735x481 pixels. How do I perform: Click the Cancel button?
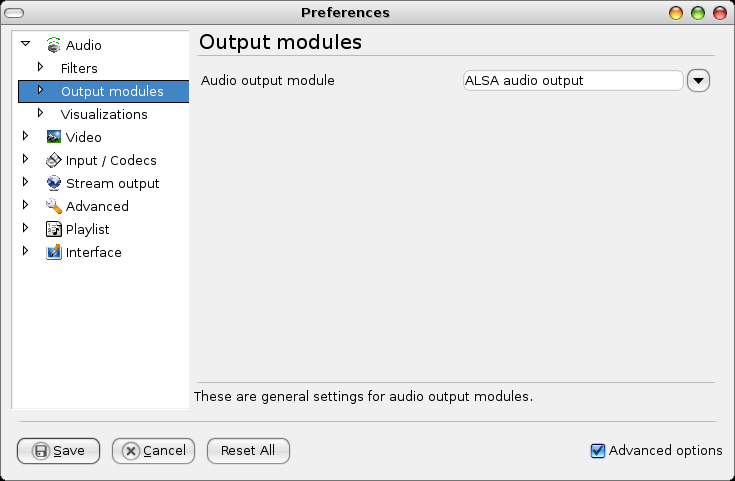[x=153, y=451]
